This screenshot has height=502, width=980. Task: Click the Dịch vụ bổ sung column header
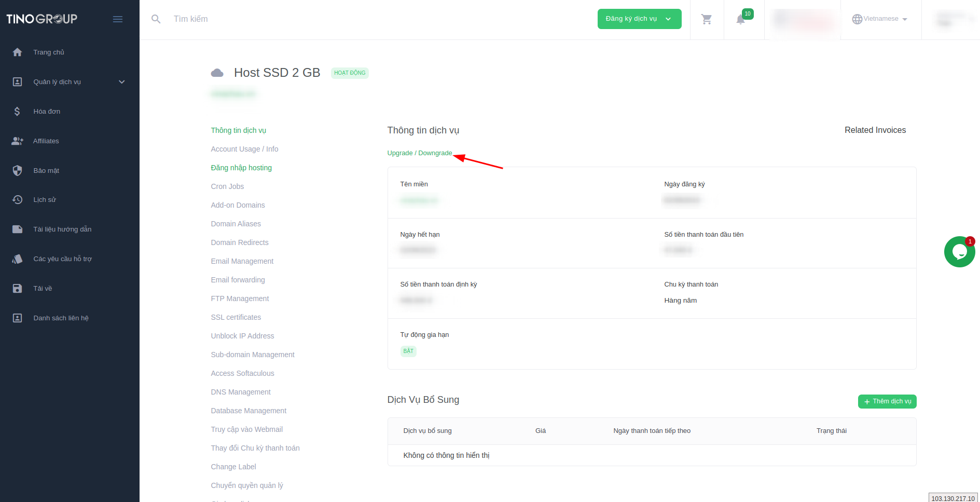pos(427,431)
